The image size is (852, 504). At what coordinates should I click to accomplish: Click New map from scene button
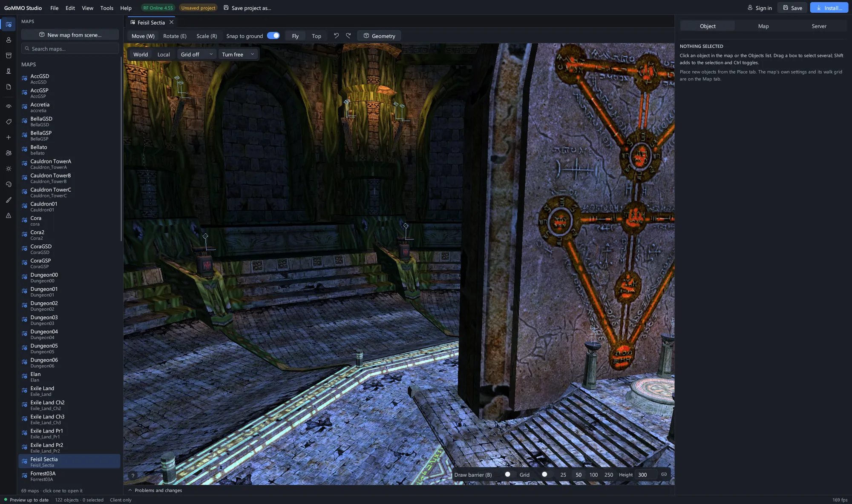tap(70, 35)
